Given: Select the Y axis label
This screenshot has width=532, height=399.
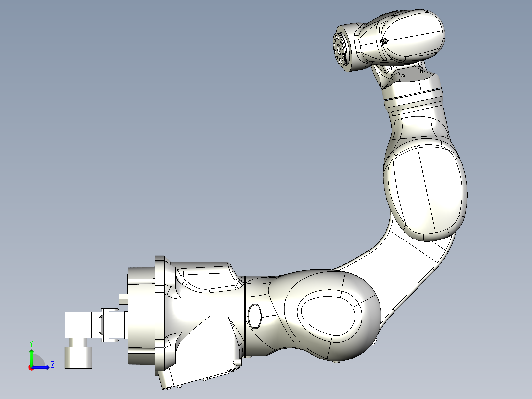Looking at the screenshot, I should coord(31,343).
